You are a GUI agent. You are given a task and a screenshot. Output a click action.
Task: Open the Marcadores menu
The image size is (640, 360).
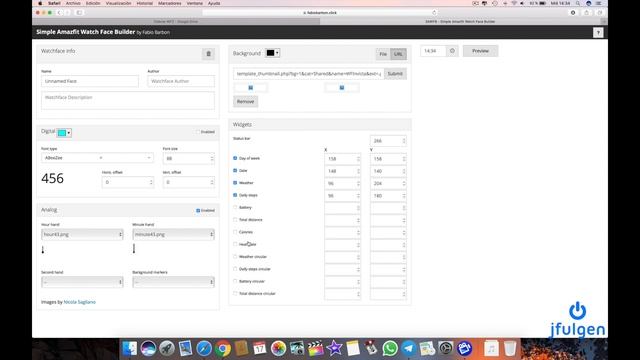(x=169, y=3)
